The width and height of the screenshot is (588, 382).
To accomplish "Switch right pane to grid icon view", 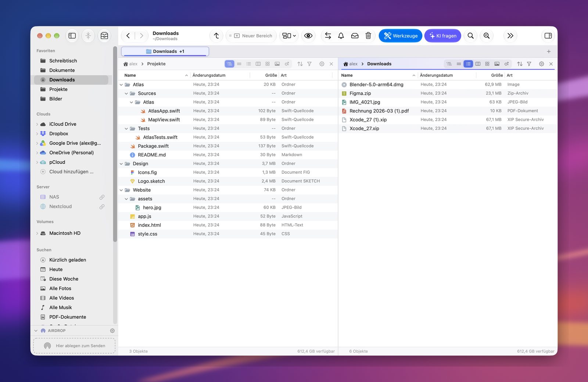I will click(x=487, y=64).
